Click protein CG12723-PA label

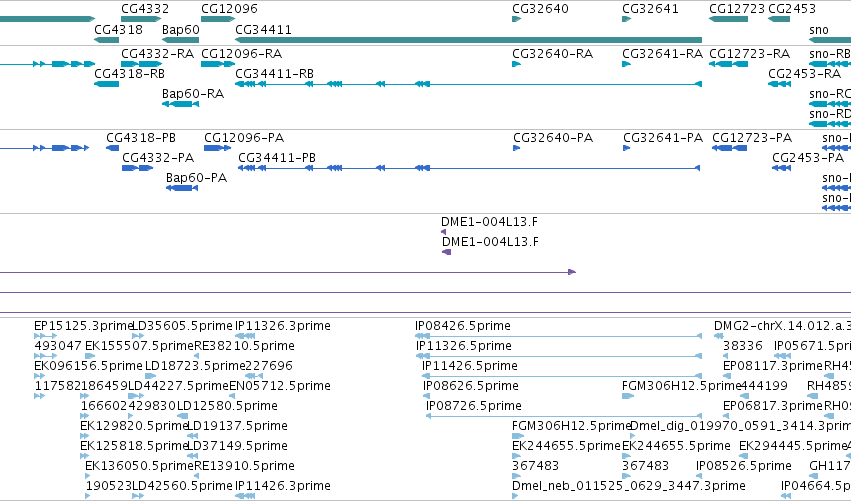(x=752, y=138)
